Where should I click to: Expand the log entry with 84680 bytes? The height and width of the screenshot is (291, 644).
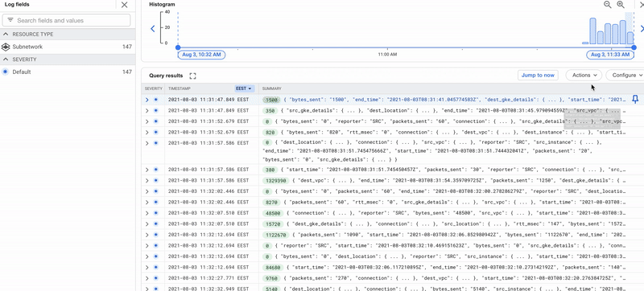point(147,267)
